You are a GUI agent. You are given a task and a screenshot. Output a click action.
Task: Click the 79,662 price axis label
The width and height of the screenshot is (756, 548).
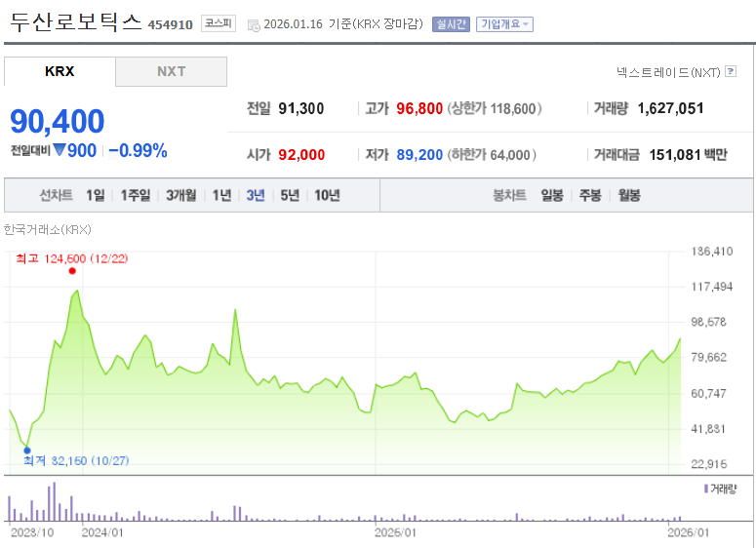pos(708,357)
